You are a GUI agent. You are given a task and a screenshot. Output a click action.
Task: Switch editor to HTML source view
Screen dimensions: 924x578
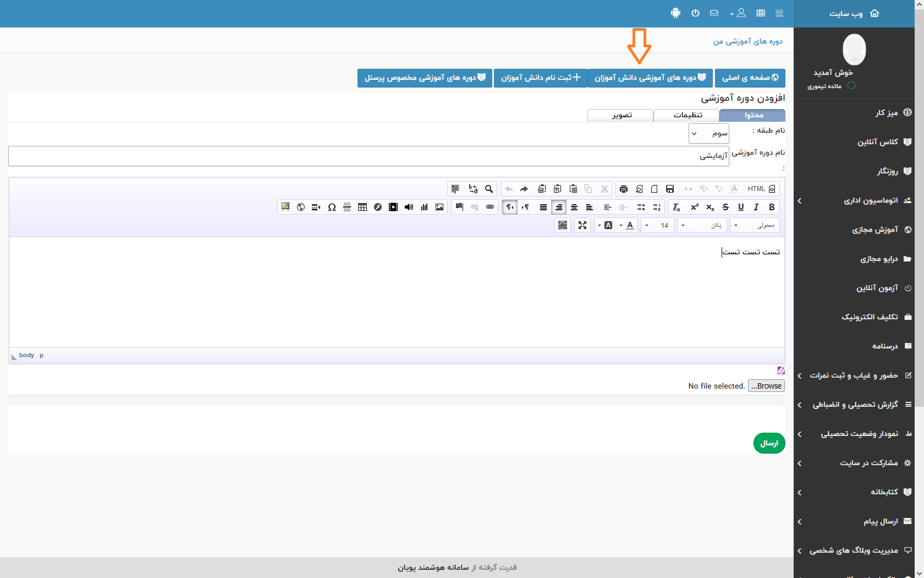point(761,189)
